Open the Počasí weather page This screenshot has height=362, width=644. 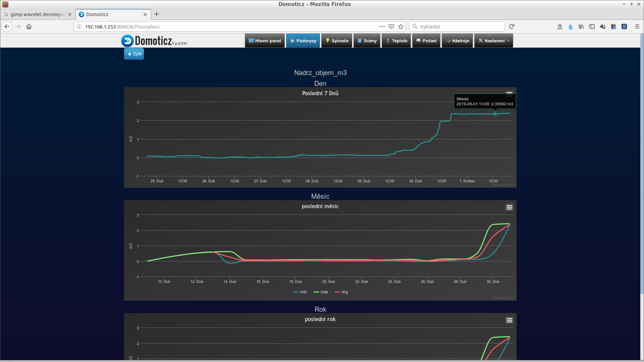click(x=426, y=41)
